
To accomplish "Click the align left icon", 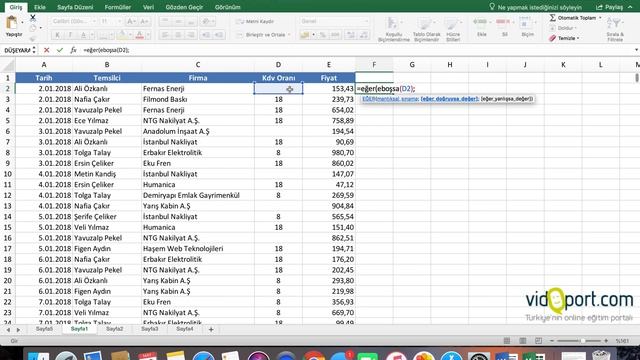I will pyautogui.click(x=165, y=35).
